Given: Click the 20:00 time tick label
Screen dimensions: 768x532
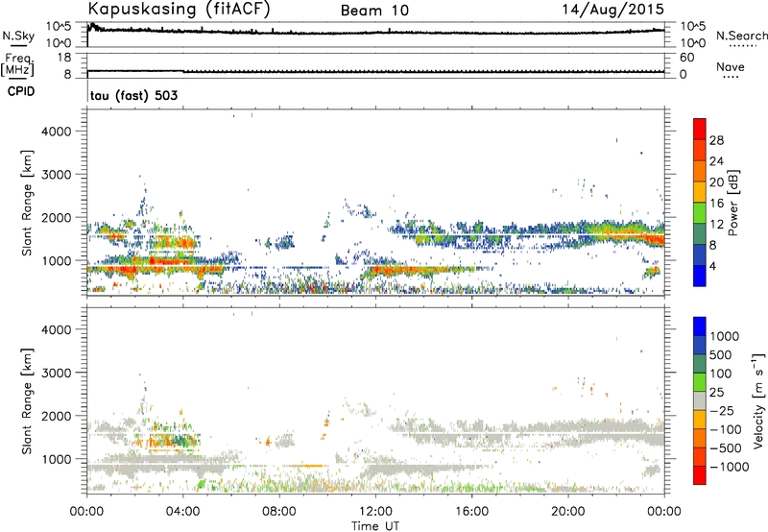Looking at the screenshot, I should pos(568,512).
